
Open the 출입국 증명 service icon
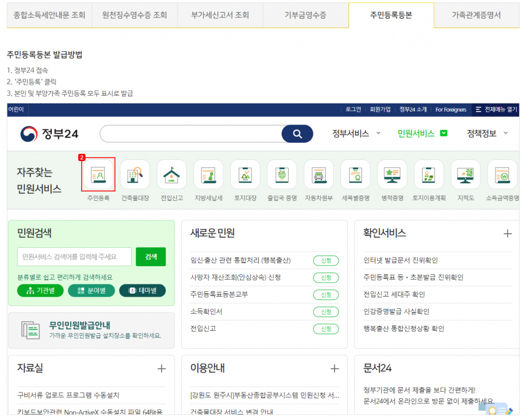pyautogui.click(x=282, y=174)
